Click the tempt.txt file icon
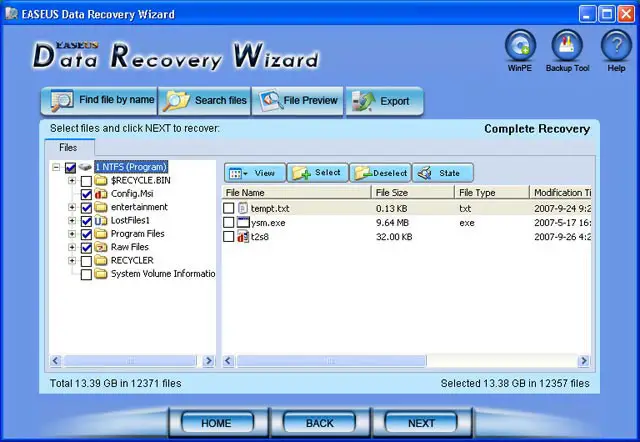640x442 pixels. coord(243,208)
